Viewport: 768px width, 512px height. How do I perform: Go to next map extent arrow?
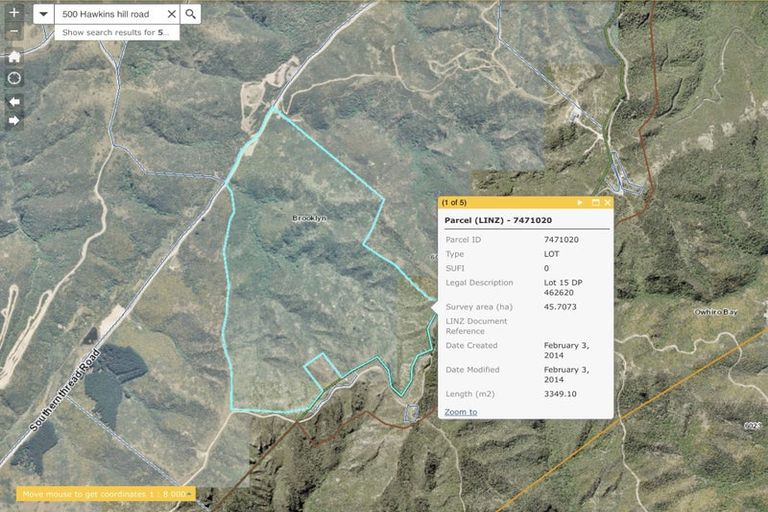(14, 120)
